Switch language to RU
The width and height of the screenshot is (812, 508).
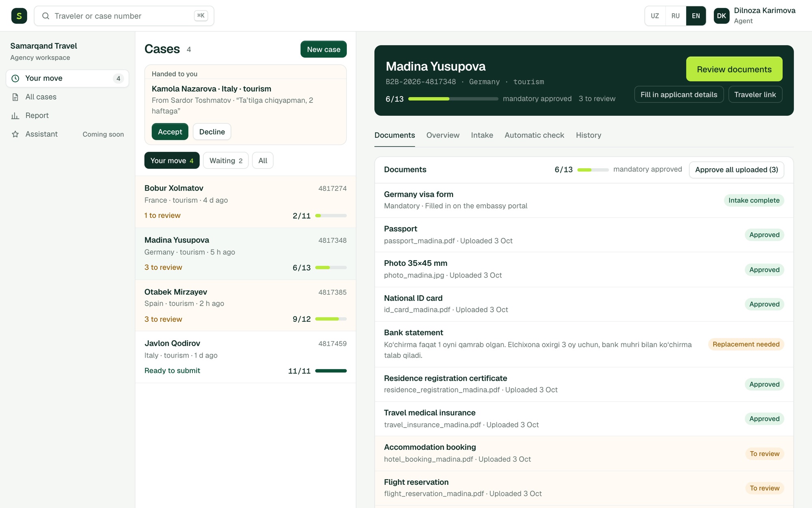[676, 16]
